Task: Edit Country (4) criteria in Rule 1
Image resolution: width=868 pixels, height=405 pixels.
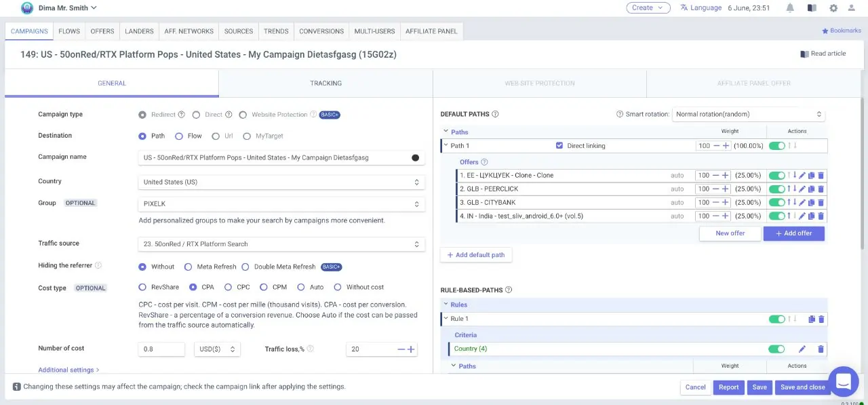Action: point(802,349)
